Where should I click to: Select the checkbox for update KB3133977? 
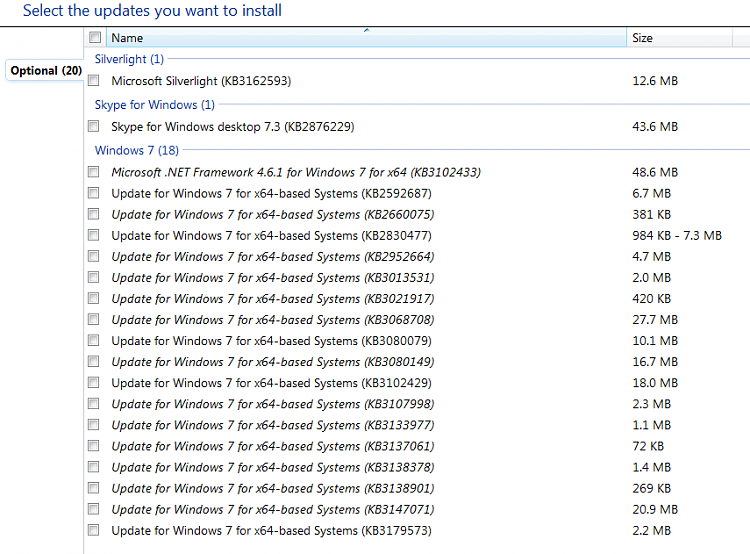point(94,424)
